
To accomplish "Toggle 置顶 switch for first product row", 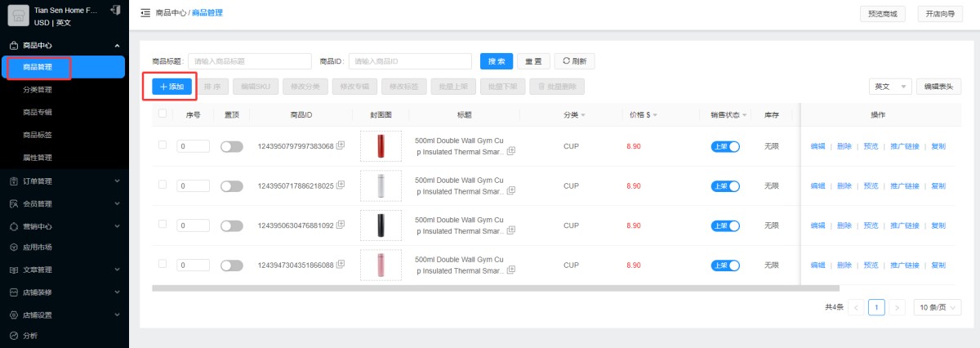I will click(232, 146).
